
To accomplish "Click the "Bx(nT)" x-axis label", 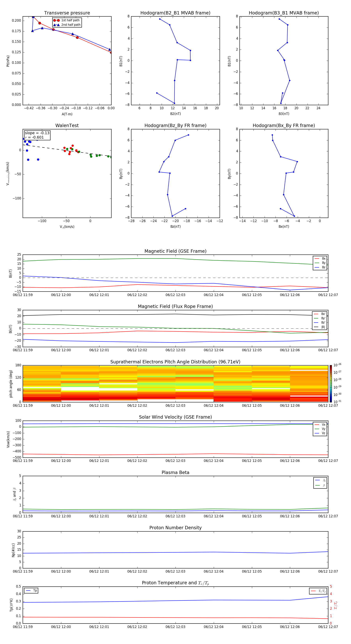I will 284,227.
